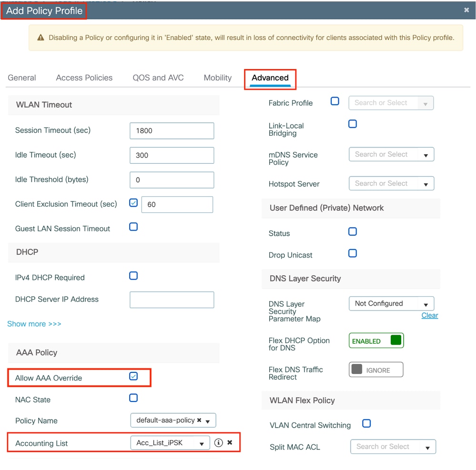476x470 pixels.
Task: Toggle the Flex DNS Traffic Redirect switch
Action: [376, 370]
